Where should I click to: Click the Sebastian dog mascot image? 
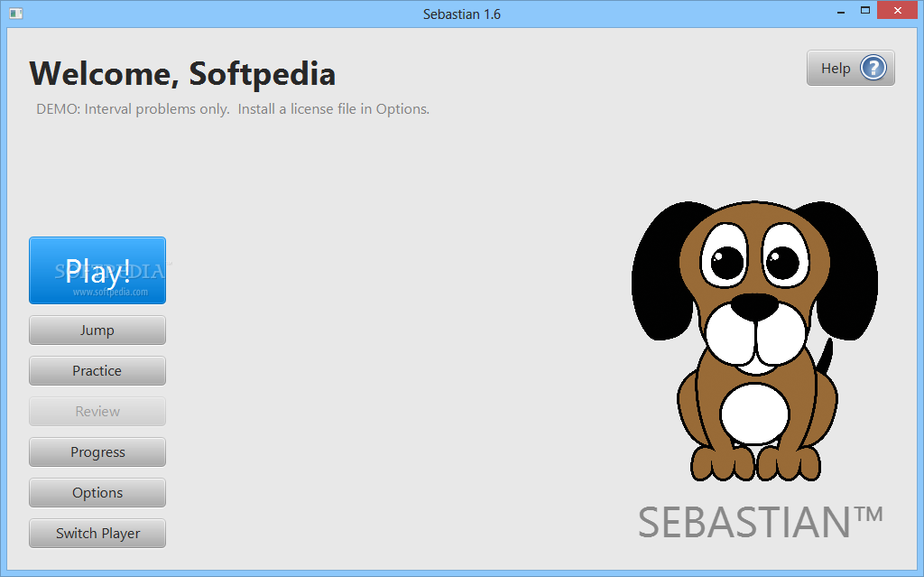point(755,340)
